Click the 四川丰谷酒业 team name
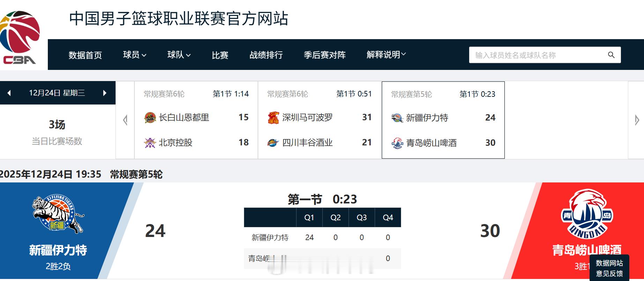The height and width of the screenshot is (281, 644). 308,143
